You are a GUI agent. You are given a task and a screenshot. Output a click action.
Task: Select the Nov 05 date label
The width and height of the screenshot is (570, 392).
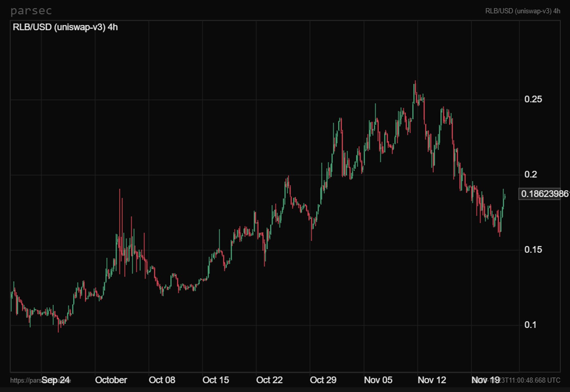click(x=378, y=380)
